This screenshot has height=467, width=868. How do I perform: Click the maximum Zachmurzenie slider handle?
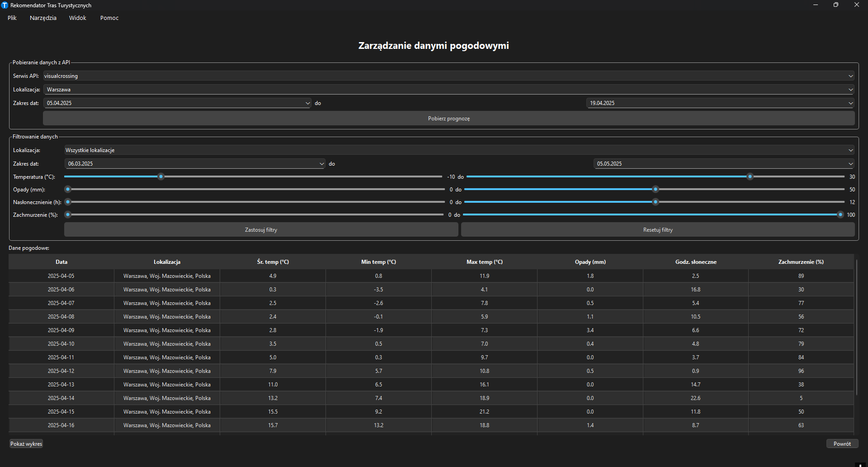pos(840,214)
